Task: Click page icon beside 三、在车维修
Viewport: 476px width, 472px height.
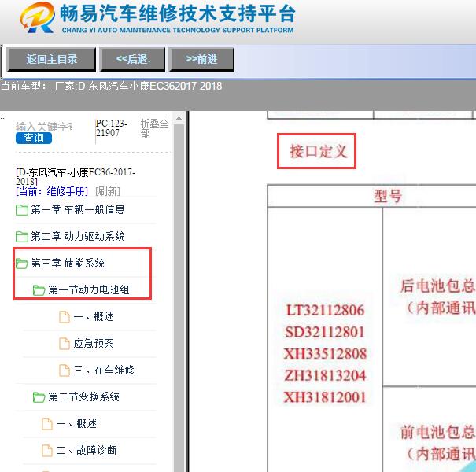Action: point(64,370)
